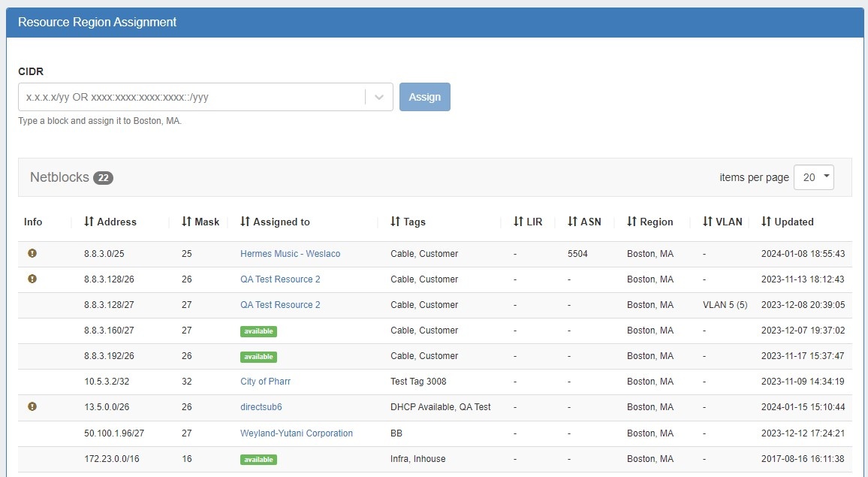Sort by the Region column header

coord(650,222)
